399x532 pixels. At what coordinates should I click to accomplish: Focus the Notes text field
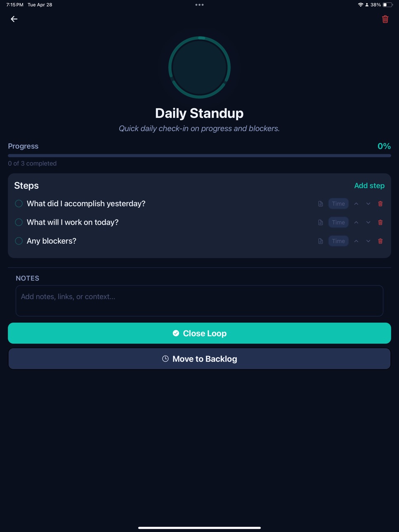pyautogui.click(x=199, y=301)
